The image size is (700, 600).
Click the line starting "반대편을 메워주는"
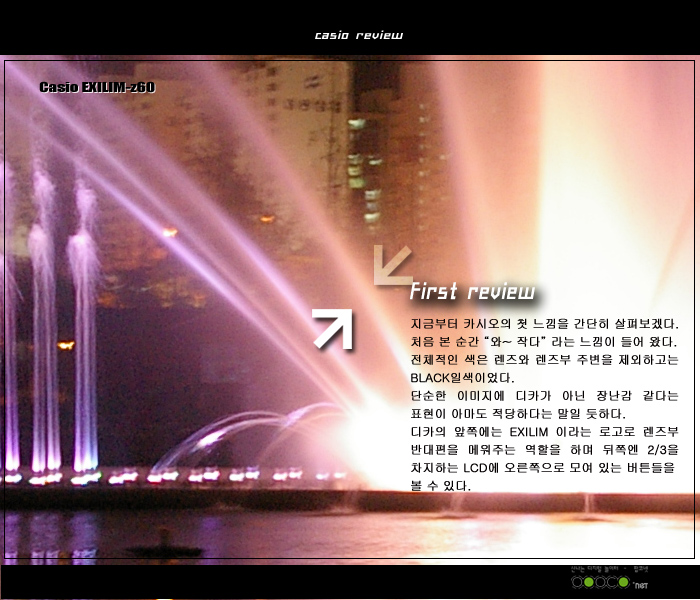point(544,450)
